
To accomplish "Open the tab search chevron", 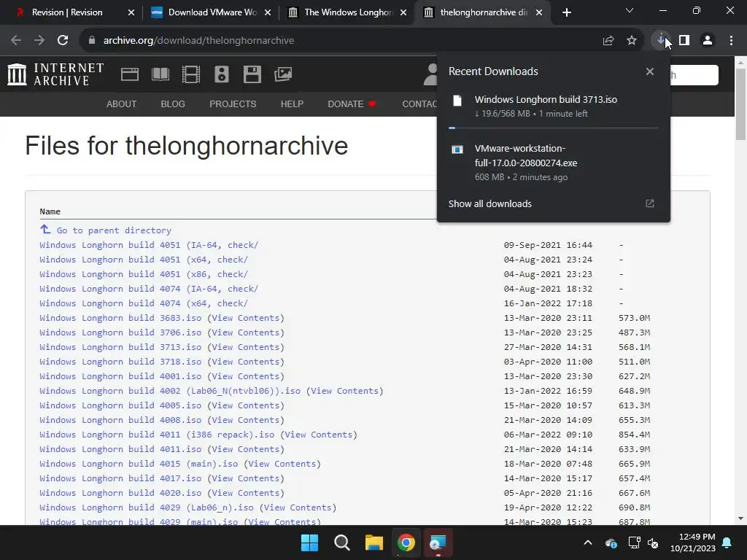I will (x=630, y=10).
